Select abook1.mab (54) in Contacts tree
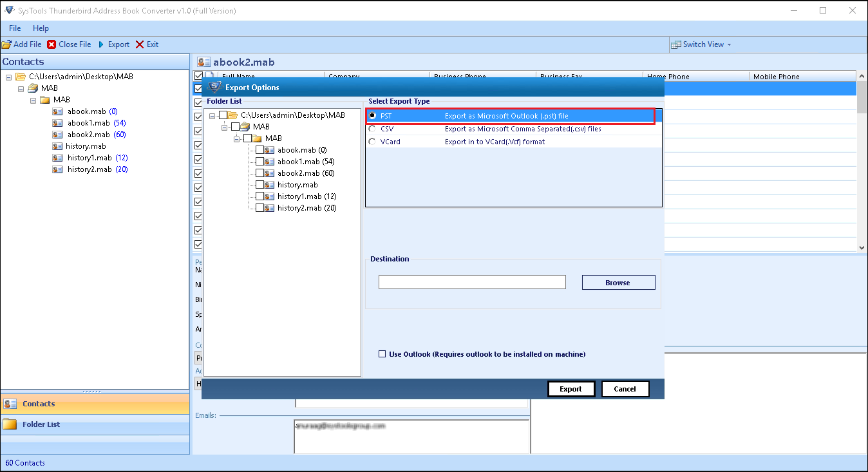Viewport: 868px width, 472px height. point(96,123)
